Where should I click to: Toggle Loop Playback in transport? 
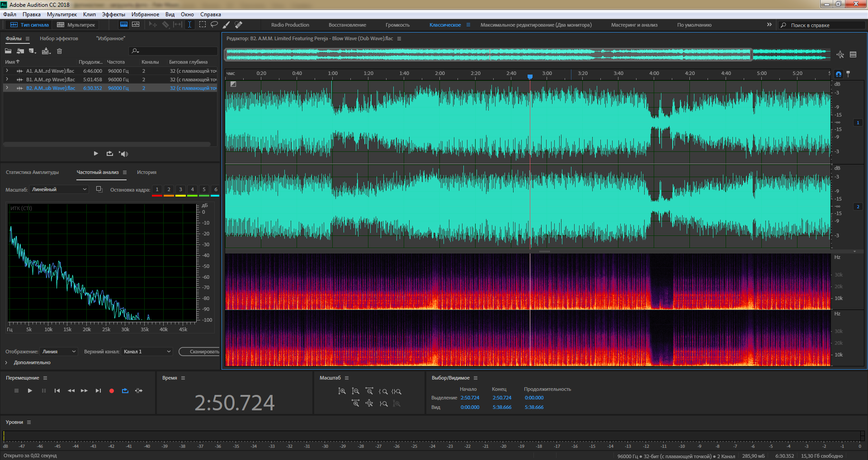tap(125, 391)
